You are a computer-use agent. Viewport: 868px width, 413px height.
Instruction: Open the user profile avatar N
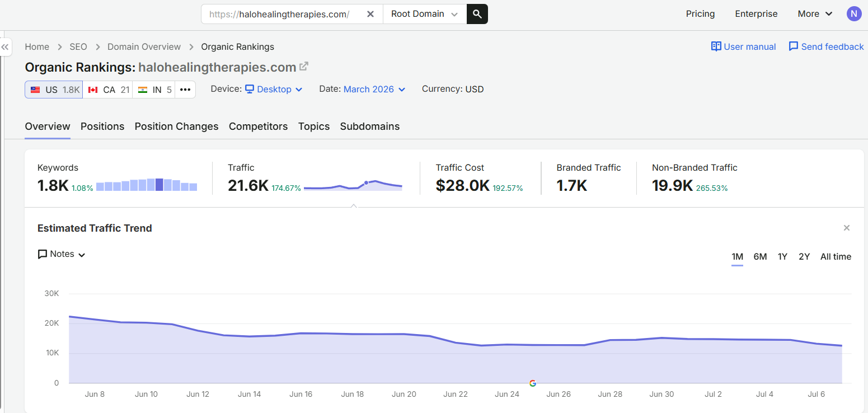[x=854, y=14]
